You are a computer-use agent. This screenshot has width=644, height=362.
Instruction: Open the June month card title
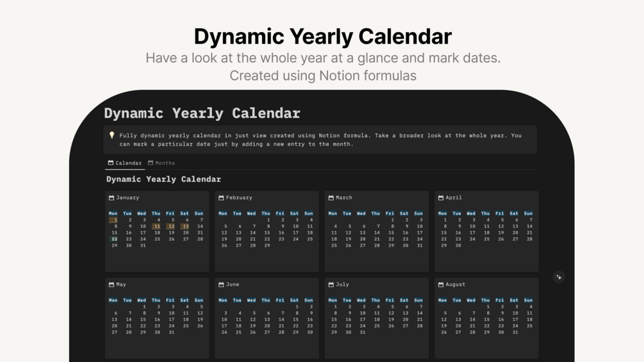(233, 284)
